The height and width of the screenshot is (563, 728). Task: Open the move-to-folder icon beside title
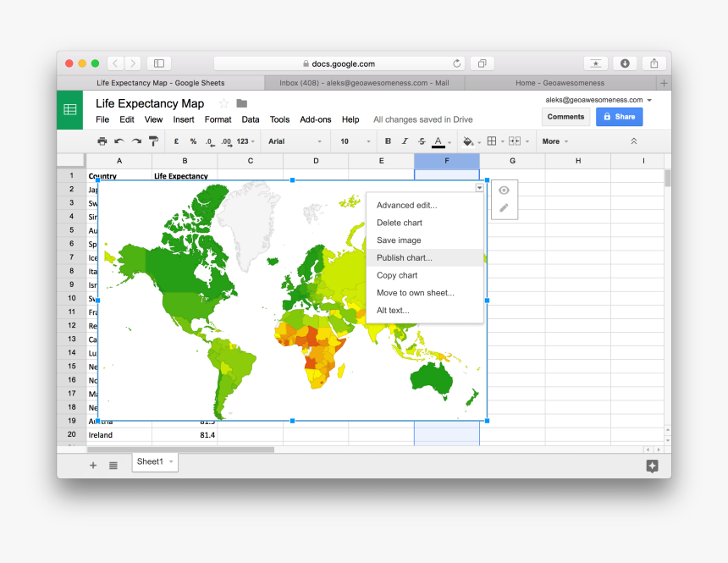pyautogui.click(x=242, y=103)
